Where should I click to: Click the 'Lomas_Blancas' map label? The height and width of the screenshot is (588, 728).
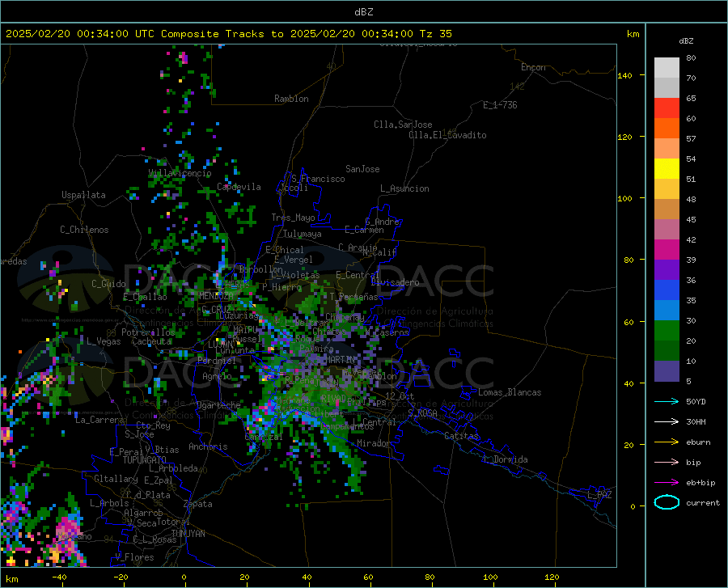tap(510, 392)
